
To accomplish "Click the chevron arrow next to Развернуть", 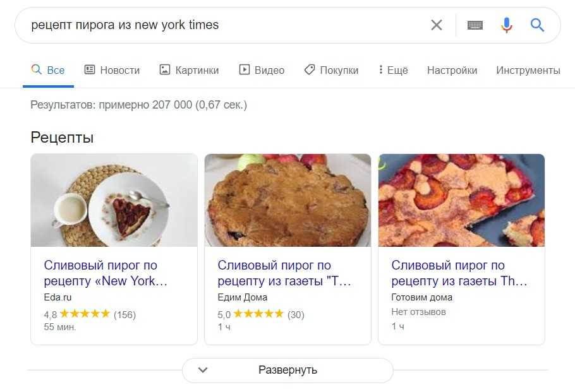I will click(203, 370).
